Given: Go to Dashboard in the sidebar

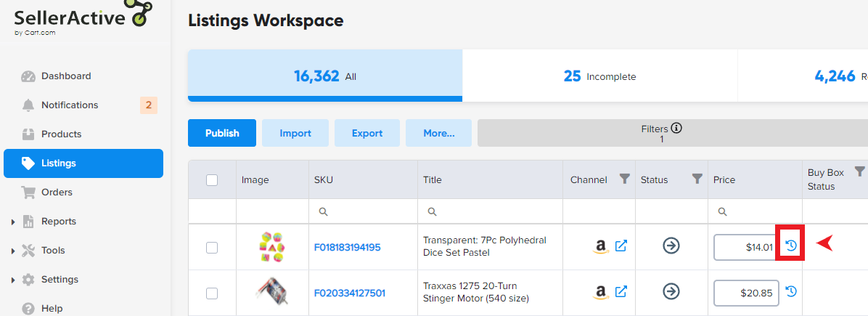Looking at the screenshot, I should coord(66,76).
